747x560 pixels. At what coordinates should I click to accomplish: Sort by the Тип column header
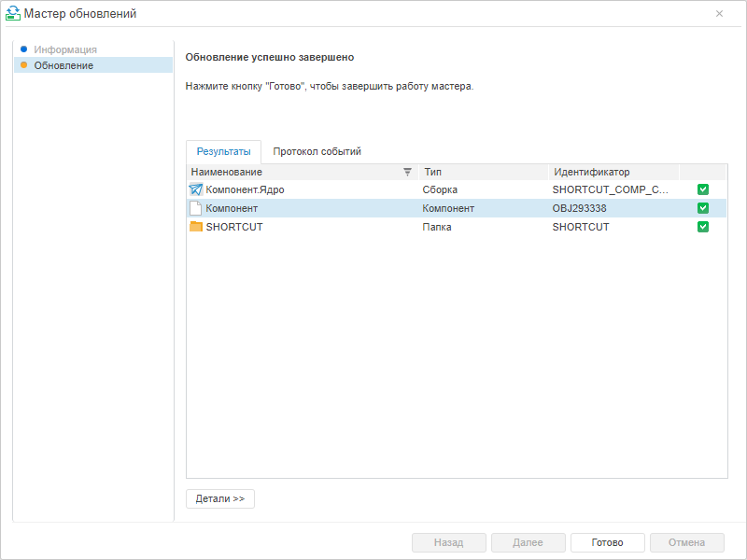[x=483, y=172]
